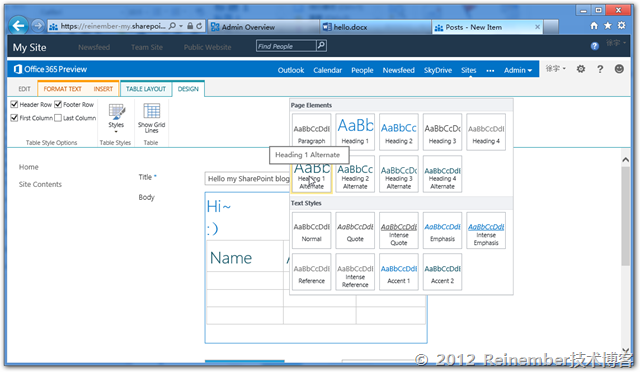Click the Title text field
The width and height of the screenshot is (640, 372).
pyautogui.click(x=247, y=178)
